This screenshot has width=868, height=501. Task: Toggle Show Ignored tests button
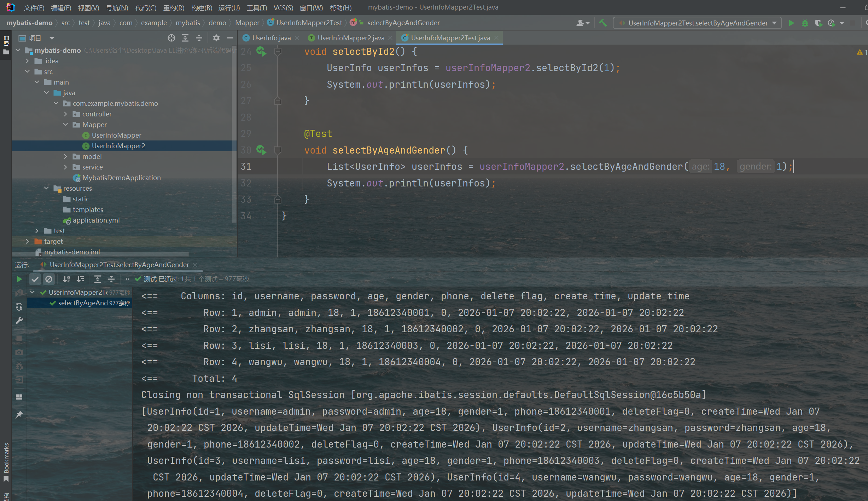(49, 279)
